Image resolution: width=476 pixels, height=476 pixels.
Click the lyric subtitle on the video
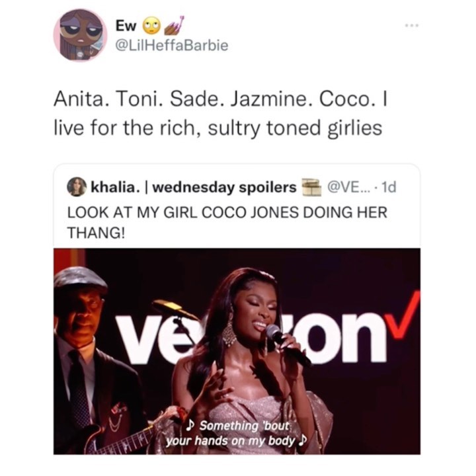pyautogui.click(x=237, y=433)
